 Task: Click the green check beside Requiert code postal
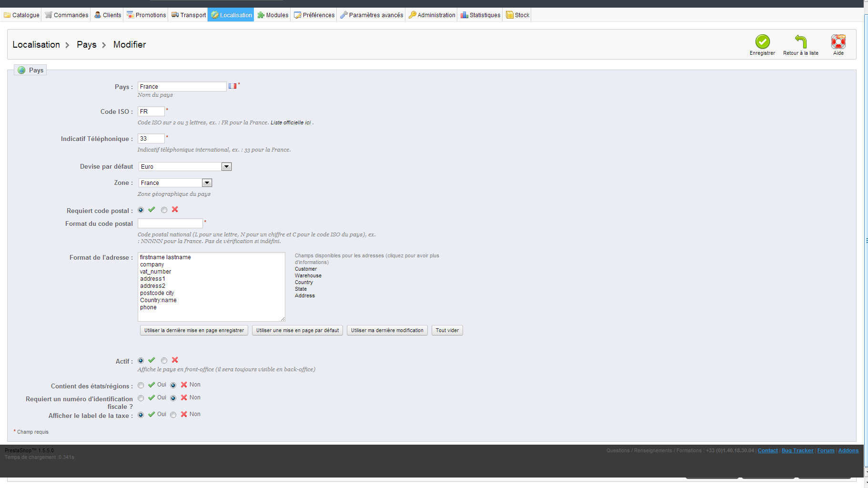coord(151,210)
